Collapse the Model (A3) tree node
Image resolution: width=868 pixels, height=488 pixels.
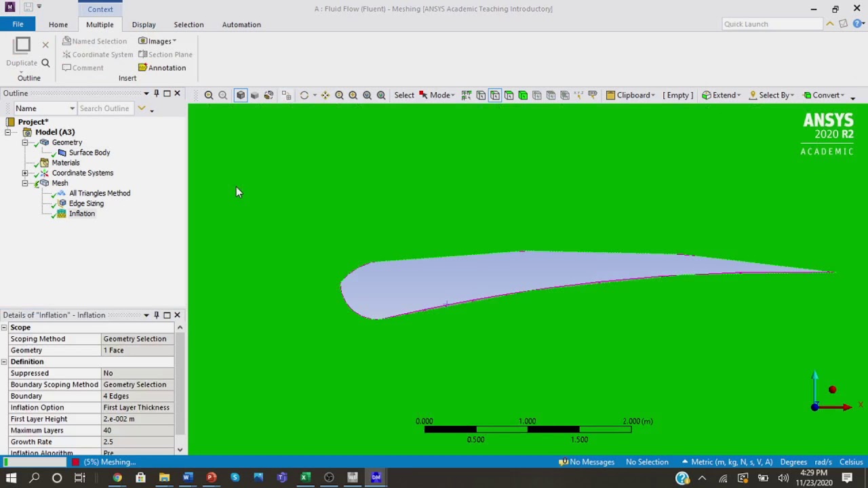pyautogui.click(x=8, y=132)
